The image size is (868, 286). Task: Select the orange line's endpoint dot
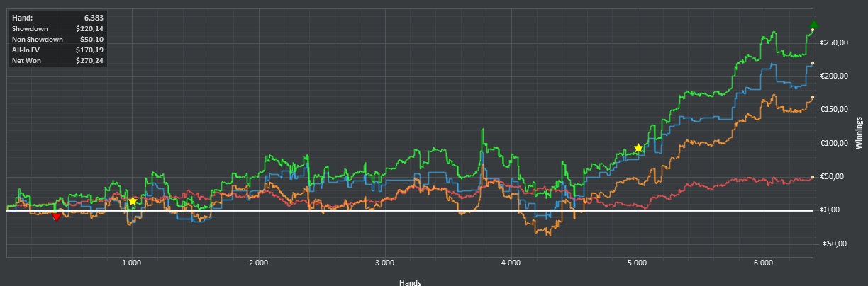[813, 97]
